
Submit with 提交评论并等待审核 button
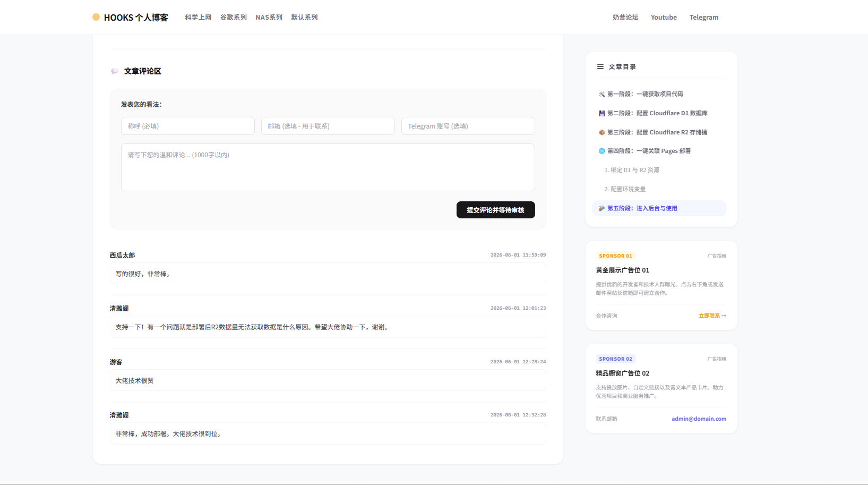pos(496,210)
